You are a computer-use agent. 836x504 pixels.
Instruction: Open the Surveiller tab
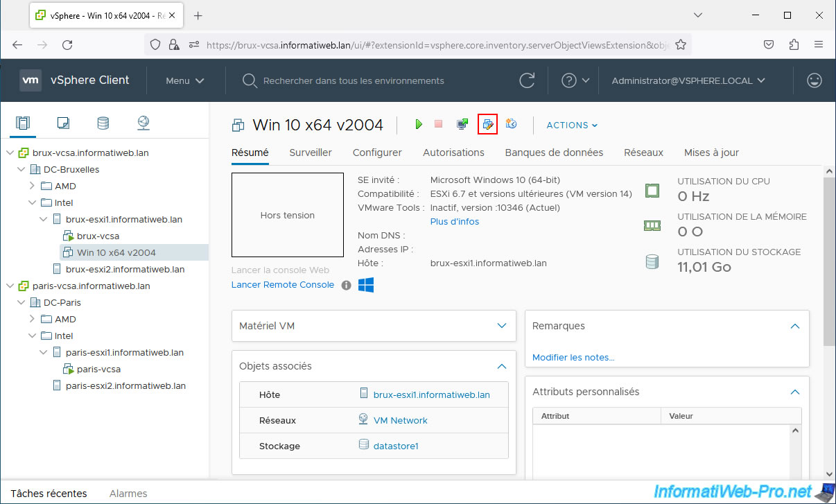311,153
